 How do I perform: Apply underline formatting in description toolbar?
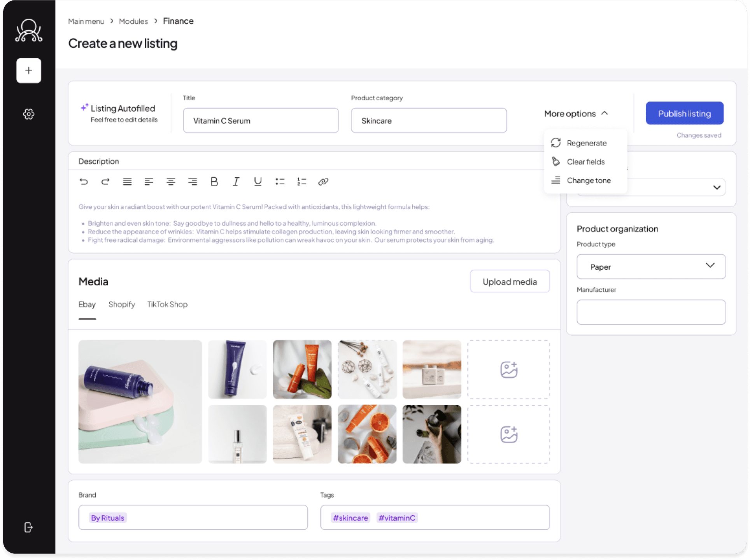(258, 182)
